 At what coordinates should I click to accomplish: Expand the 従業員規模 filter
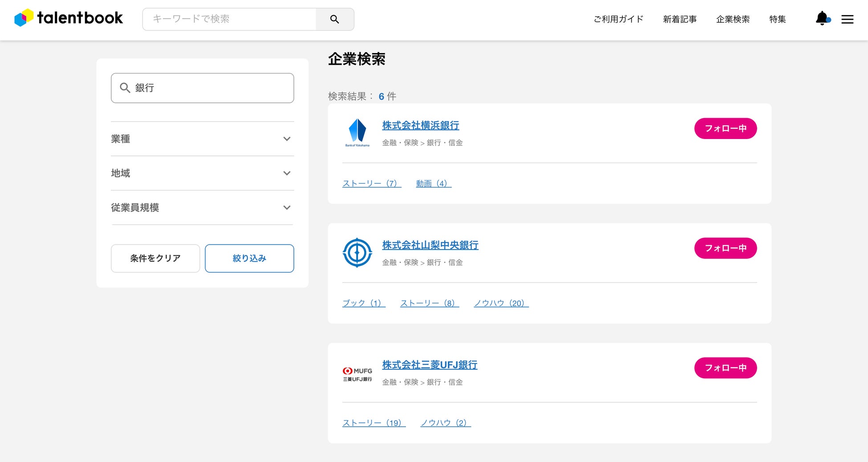pyautogui.click(x=203, y=208)
